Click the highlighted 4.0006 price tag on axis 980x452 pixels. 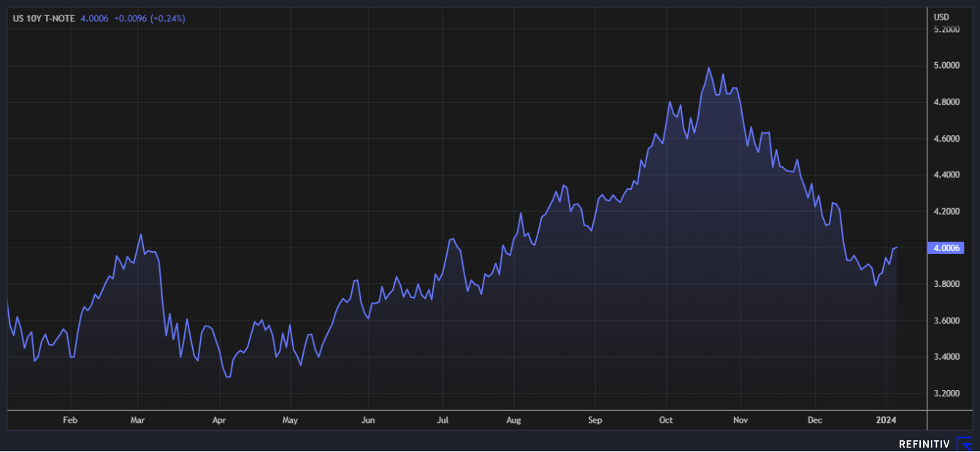(946, 248)
